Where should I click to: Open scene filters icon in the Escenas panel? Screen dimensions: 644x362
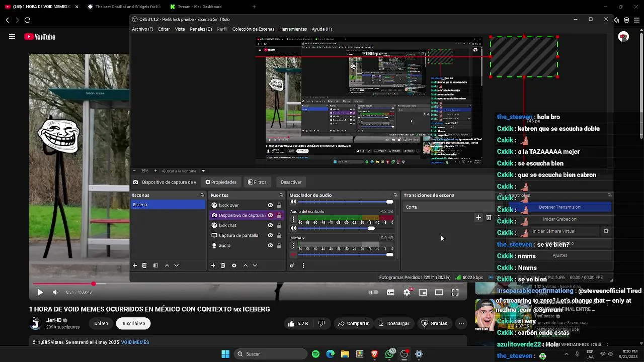point(155,265)
